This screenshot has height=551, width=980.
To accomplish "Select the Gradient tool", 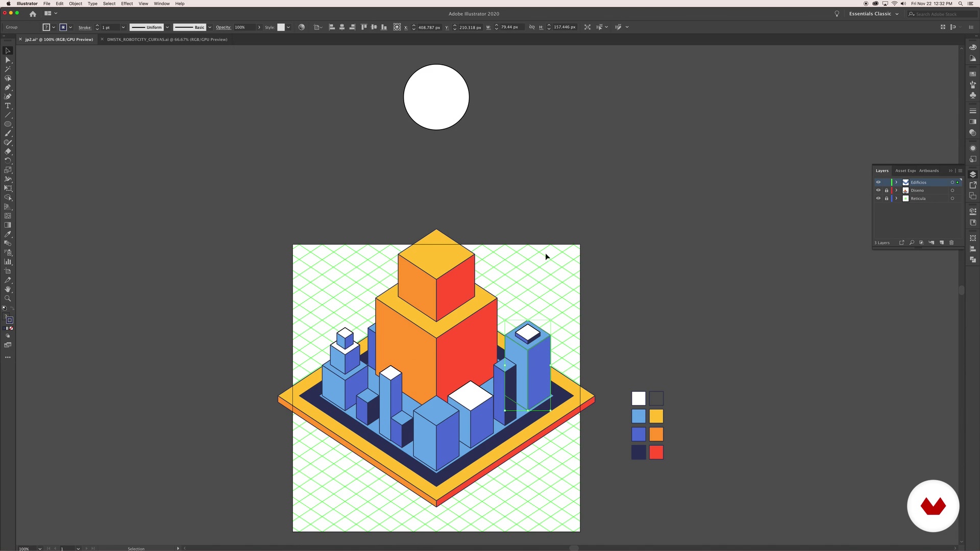I will (8, 225).
